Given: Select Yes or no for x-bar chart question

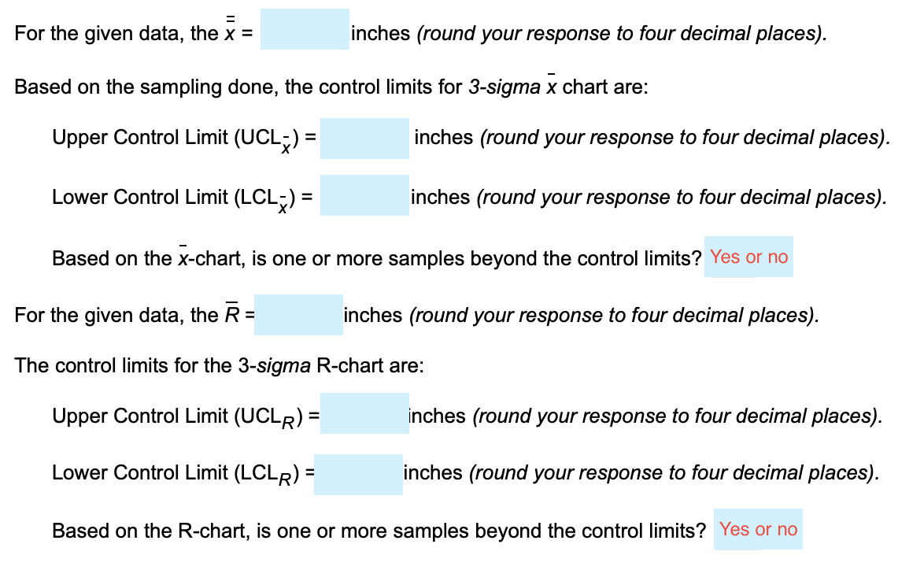Looking at the screenshot, I should pyautogui.click(x=748, y=256).
